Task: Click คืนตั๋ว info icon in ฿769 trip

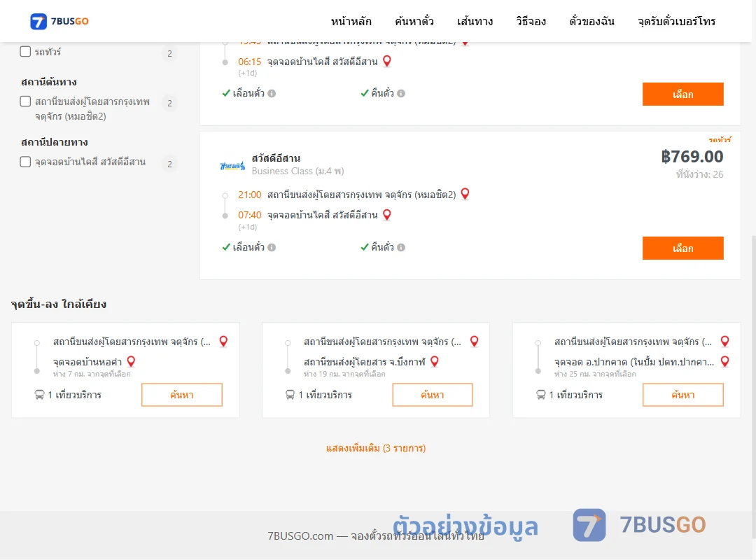Action: 401,247
